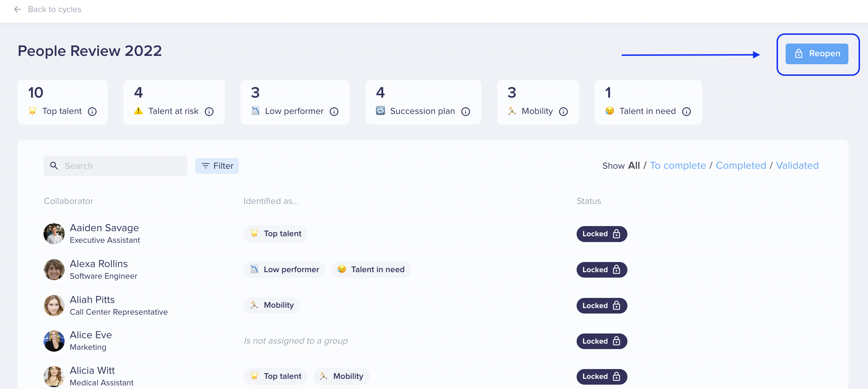This screenshot has height=389, width=868.
Task: Click Alexa Rollins' Locked status badge
Action: [x=602, y=270]
